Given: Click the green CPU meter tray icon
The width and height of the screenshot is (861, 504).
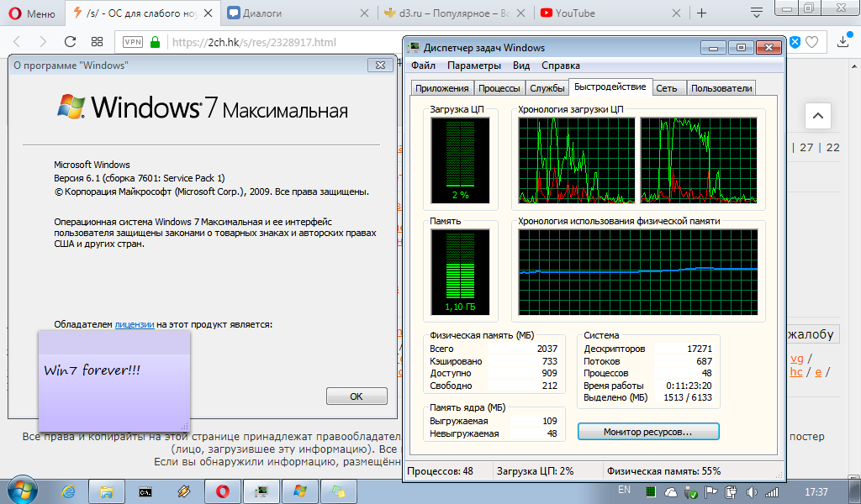Looking at the screenshot, I should [651, 492].
